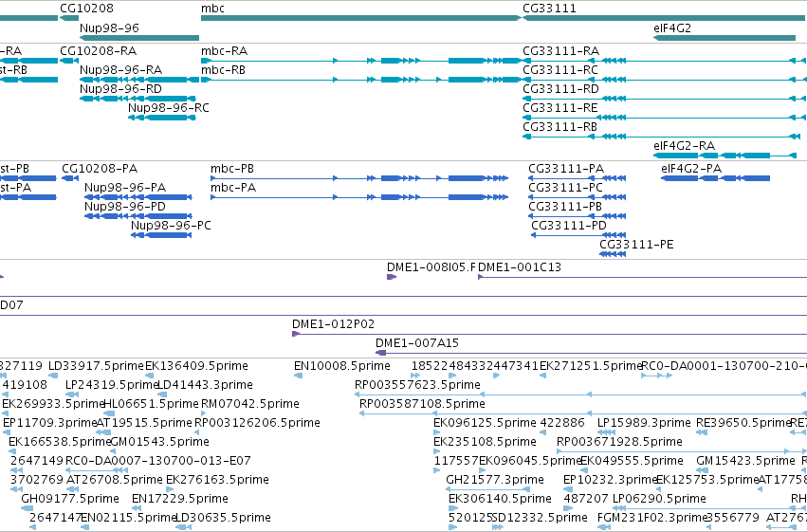This screenshot has height=532, width=807.
Task: Click EST RM07042.5prime
Action: 250,404
